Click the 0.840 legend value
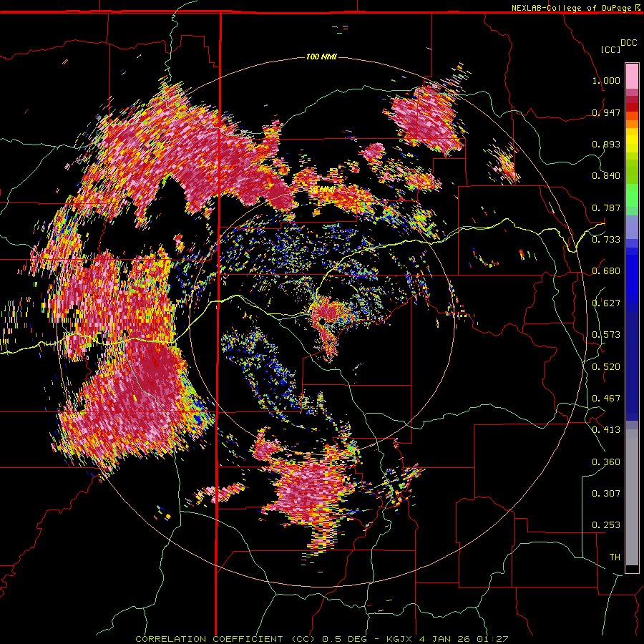The width and height of the screenshot is (644, 644). (x=606, y=176)
